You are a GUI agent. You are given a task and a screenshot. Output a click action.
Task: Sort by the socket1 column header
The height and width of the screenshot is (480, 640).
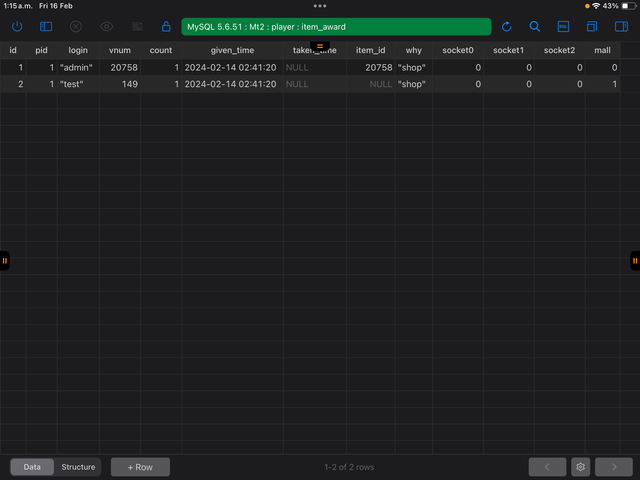pos(508,50)
